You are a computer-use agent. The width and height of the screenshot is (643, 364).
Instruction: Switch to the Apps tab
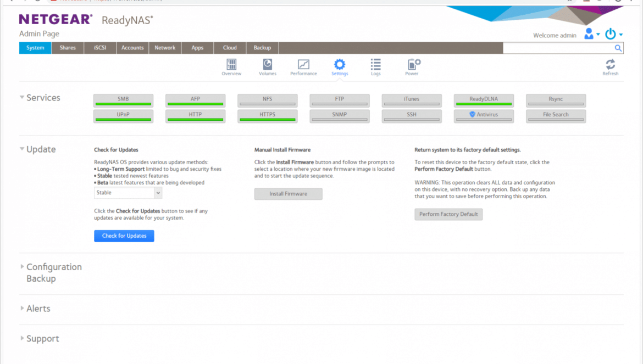[197, 48]
